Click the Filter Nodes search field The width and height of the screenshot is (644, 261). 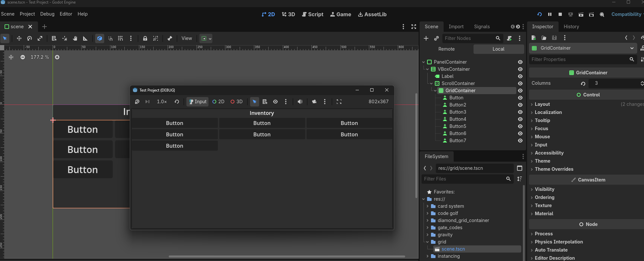469,38
